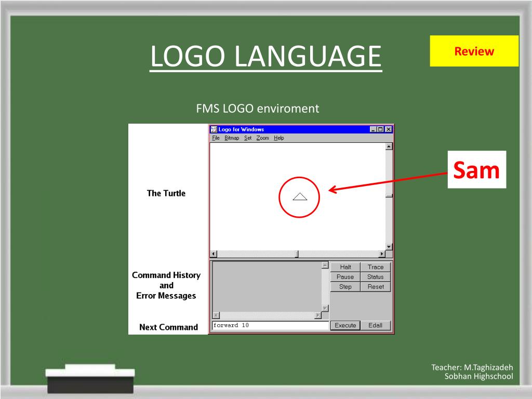The width and height of the screenshot is (532, 399).
Task: Click the Reset button
Action: point(375,287)
